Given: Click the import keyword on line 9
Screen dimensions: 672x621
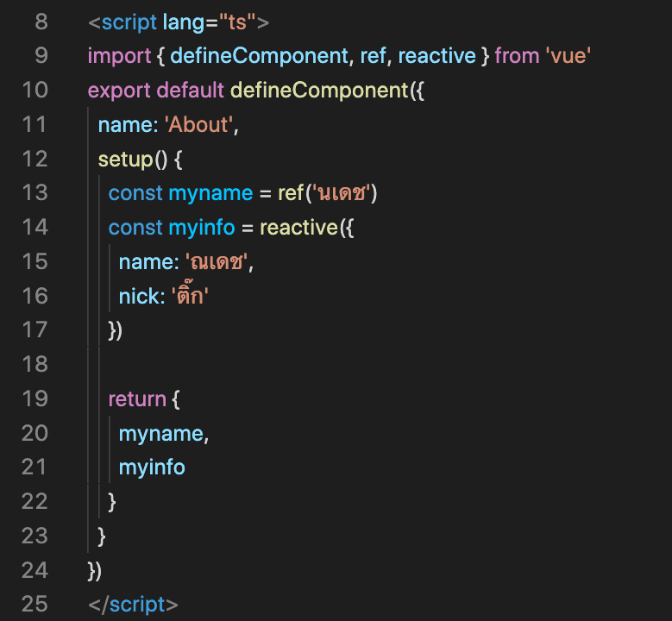Looking at the screenshot, I should click(x=119, y=57).
